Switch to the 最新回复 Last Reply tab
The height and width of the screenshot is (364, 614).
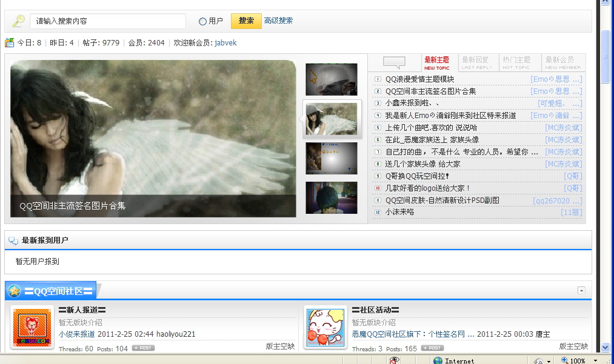click(x=477, y=62)
